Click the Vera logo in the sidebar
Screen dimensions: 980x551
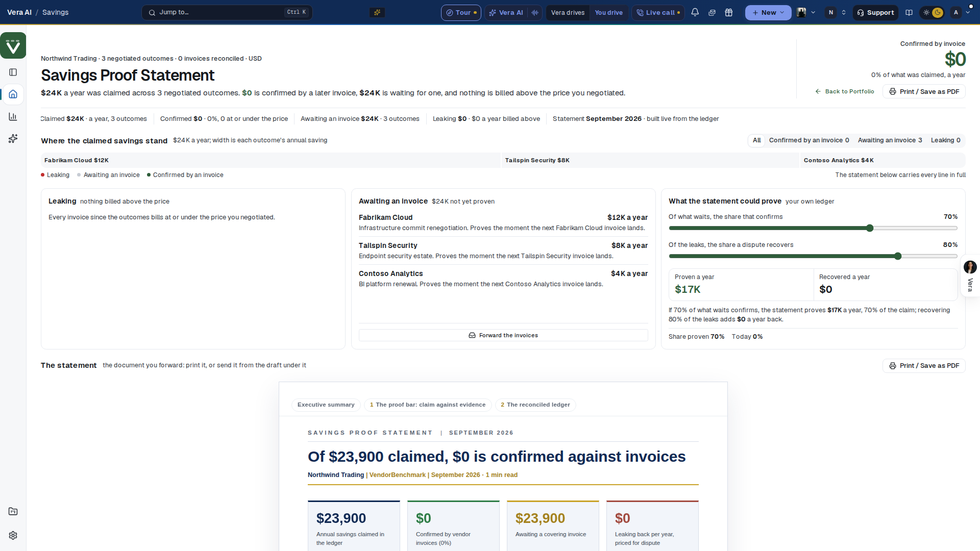[x=13, y=46]
